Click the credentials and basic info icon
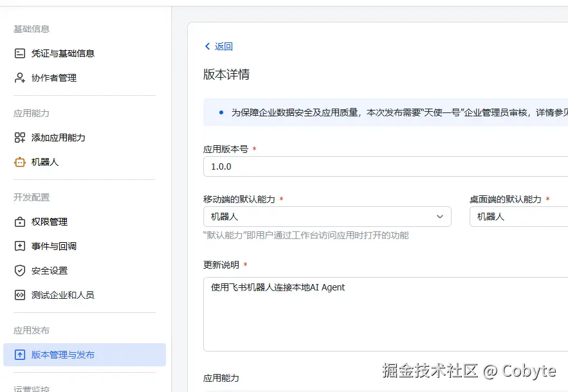 [x=20, y=53]
